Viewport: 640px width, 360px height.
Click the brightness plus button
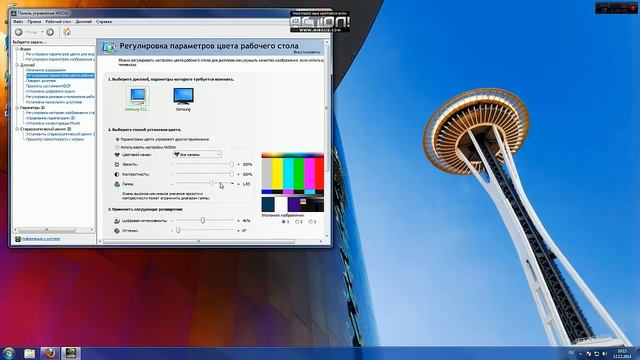coord(238,164)
